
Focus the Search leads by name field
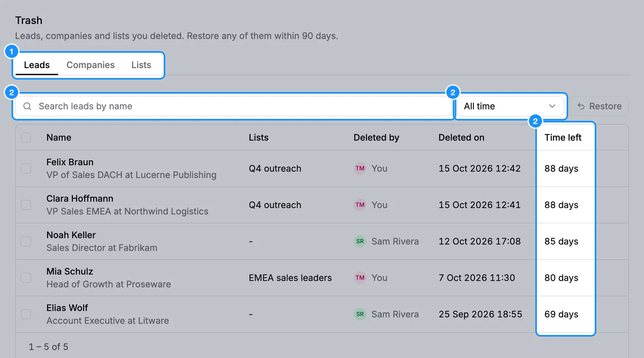coord(233,106)
